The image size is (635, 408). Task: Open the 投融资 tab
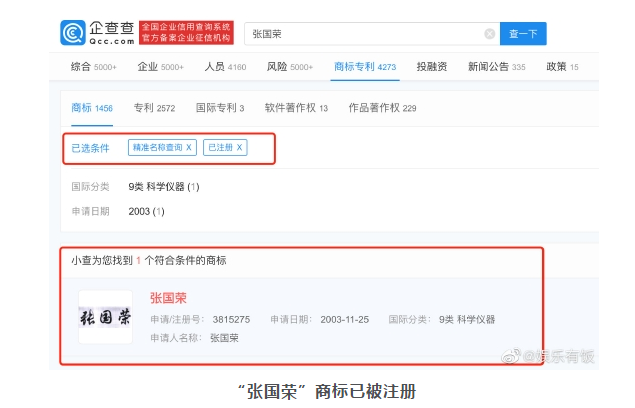point(431,67)
